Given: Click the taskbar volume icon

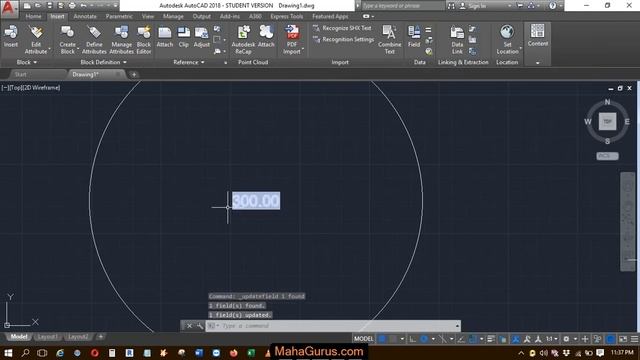Looking at the screenshot, I should 544,353.
